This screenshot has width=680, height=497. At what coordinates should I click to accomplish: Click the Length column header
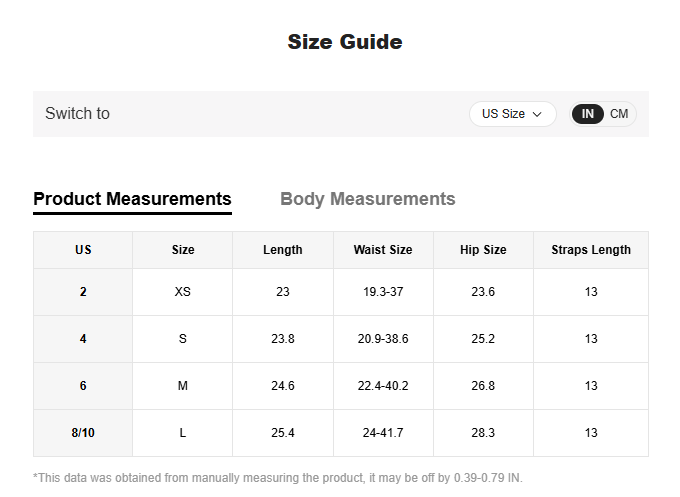[x=282, y=250]
